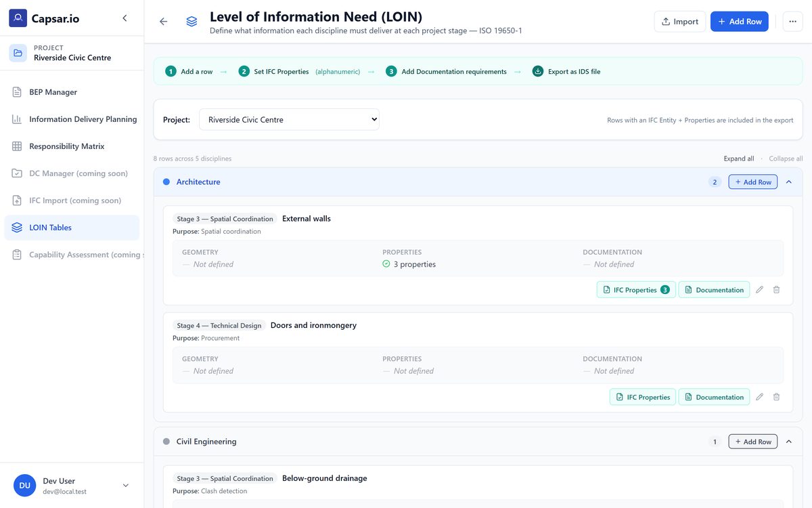The height and width of the screenshot is (508, 812).
Task: Click the Capsar.io logo icon
Action: [18, 18]
